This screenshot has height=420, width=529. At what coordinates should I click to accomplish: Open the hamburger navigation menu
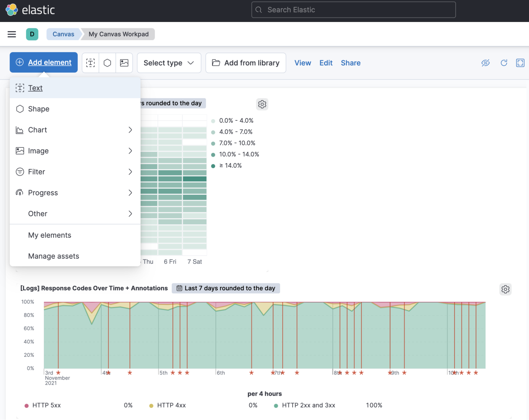coord(12,34)
